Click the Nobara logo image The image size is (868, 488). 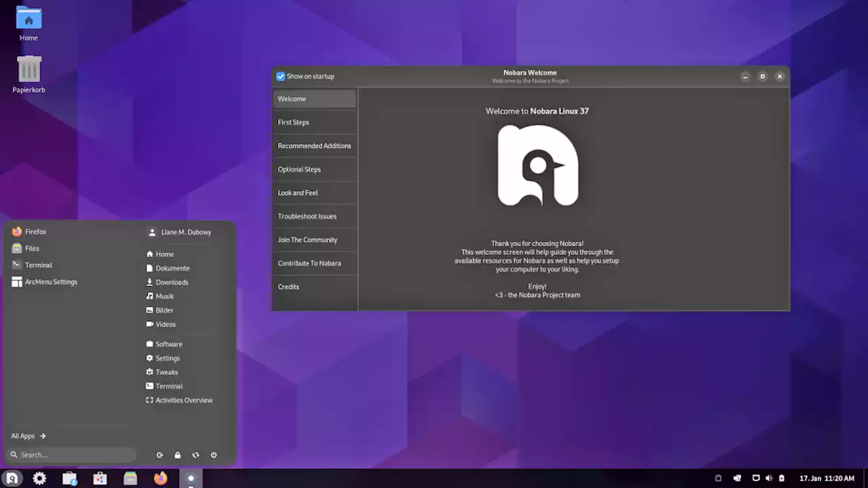point(538,165)
